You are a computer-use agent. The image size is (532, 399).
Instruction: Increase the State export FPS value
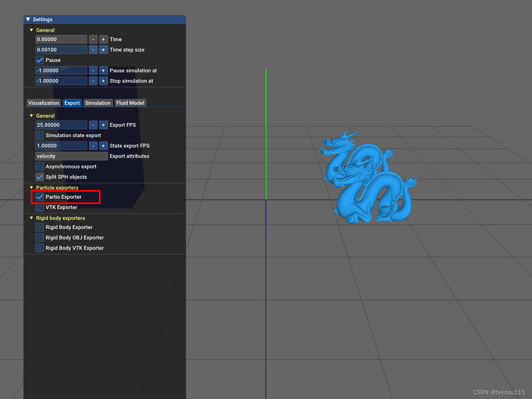point(103,146)
